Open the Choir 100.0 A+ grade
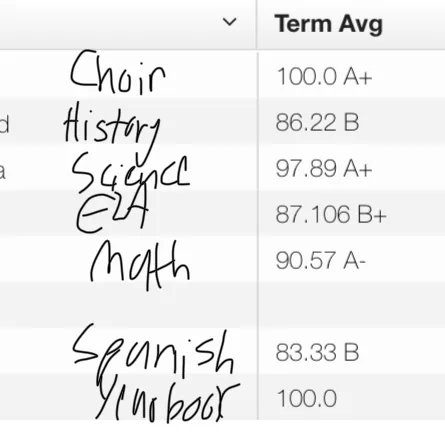 tap(324, 77)
